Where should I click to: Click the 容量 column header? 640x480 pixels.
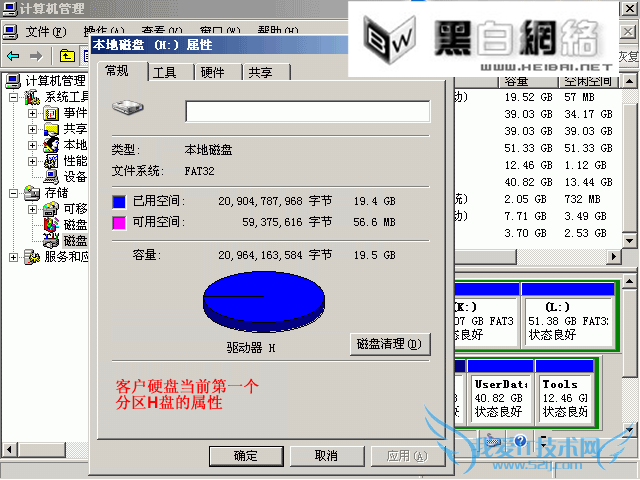click(528, 81)
